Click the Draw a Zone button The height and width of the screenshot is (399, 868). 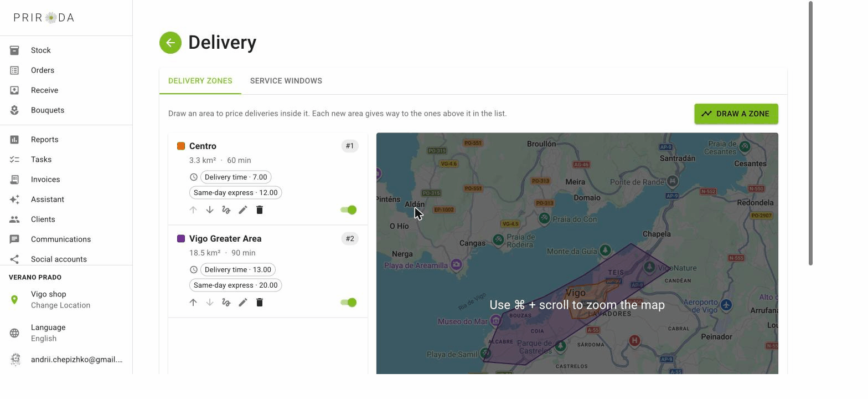coord(736,114)
